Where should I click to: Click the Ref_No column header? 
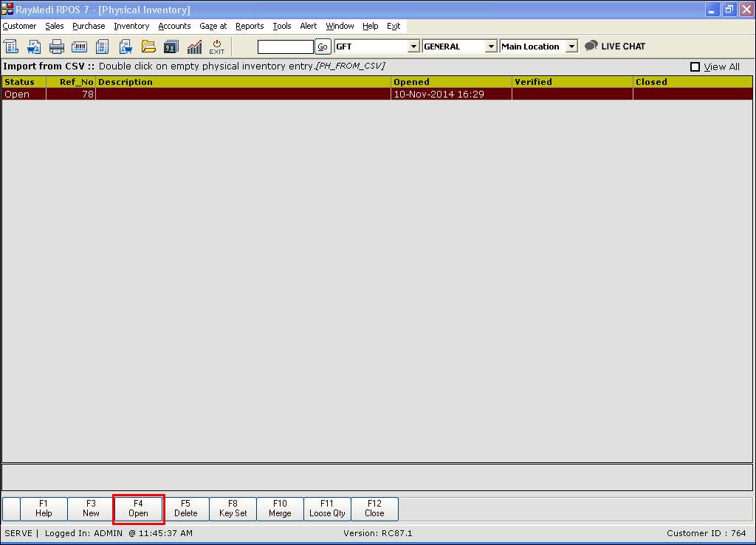click(71, 82)
